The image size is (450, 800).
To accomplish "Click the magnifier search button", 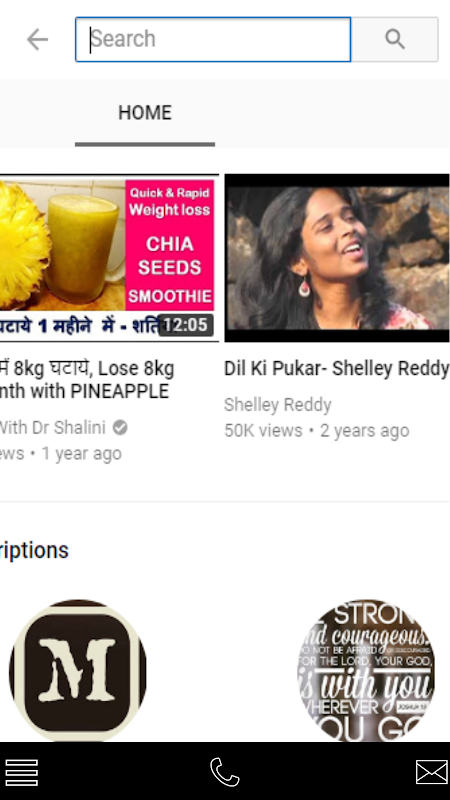I will pos(394,39).
